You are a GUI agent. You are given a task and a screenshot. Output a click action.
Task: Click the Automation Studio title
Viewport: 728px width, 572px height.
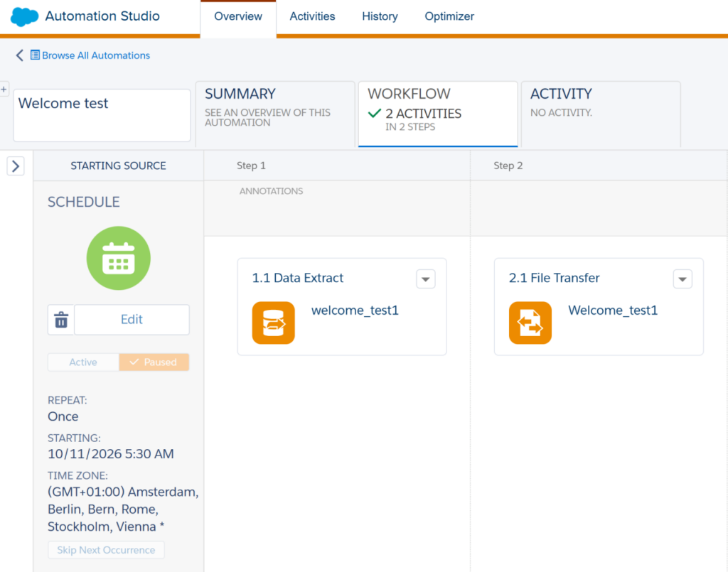[x=102, y=16]
